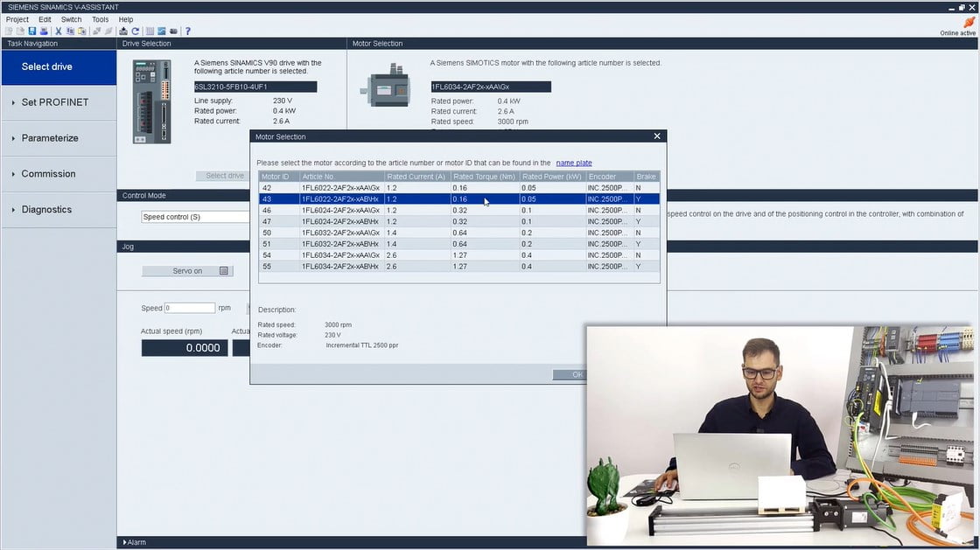Select the motor row with ID 46
This screenshot has height=550, width=980.
[459, 211]
